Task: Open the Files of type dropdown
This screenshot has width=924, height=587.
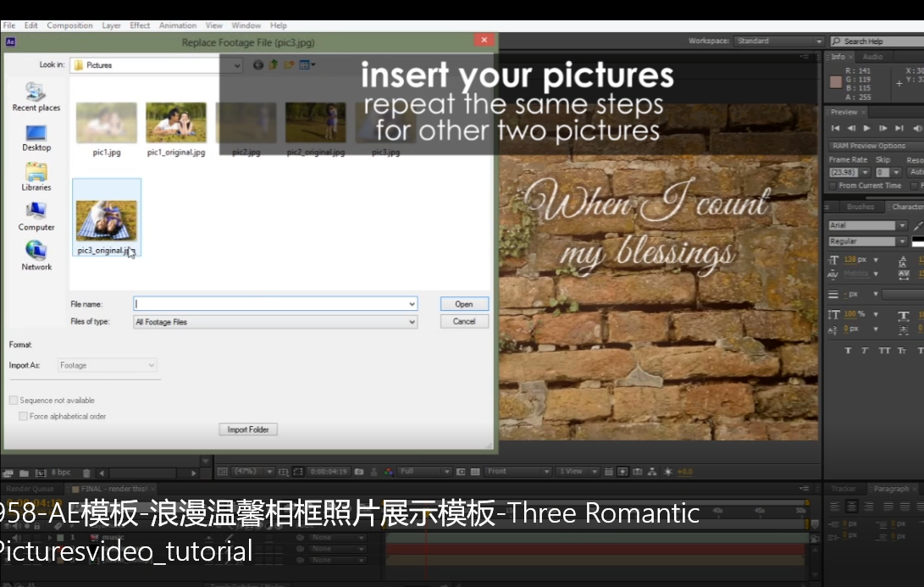Action: click(412, 322)
